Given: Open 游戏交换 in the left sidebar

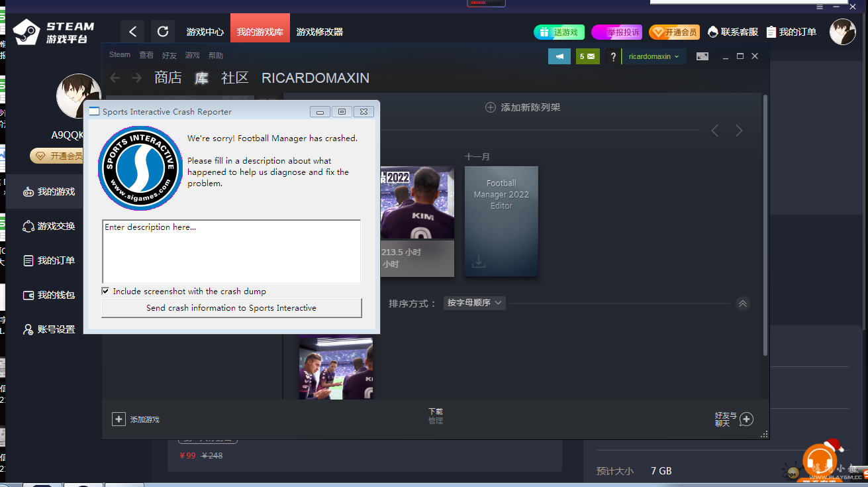Looking at the screenshot, I should click(x=49, y=227).
